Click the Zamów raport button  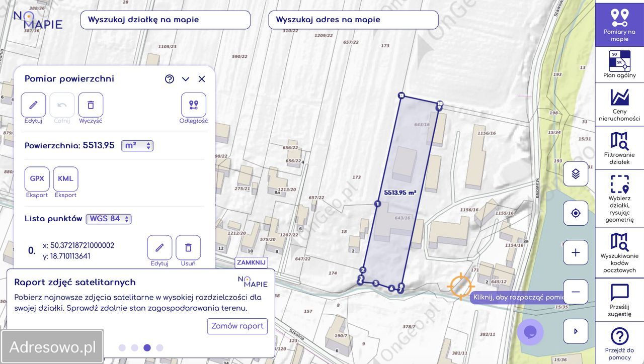(237, 326)
